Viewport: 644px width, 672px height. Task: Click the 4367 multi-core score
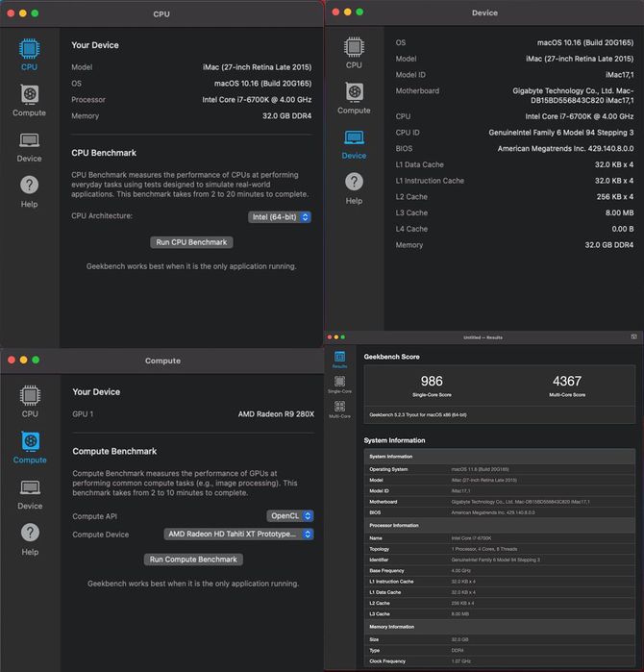[567, 381]
